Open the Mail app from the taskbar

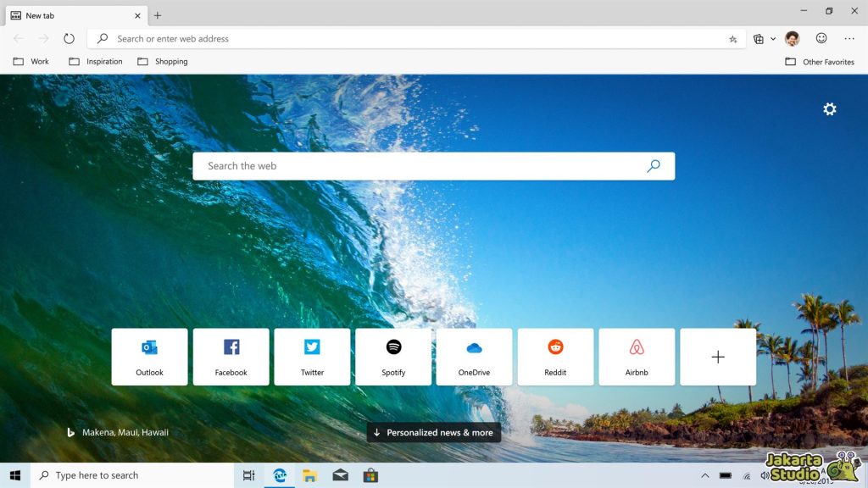point(340,474)
